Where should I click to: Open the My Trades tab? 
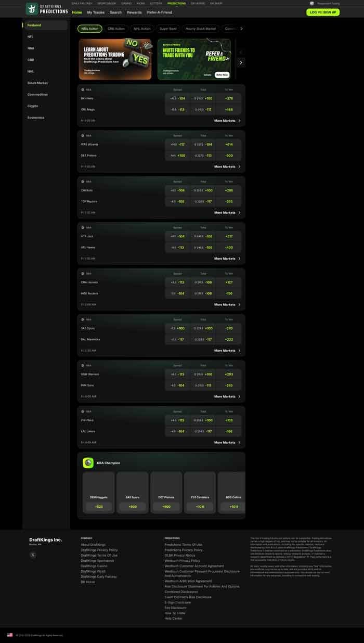[x=96, y=12]
